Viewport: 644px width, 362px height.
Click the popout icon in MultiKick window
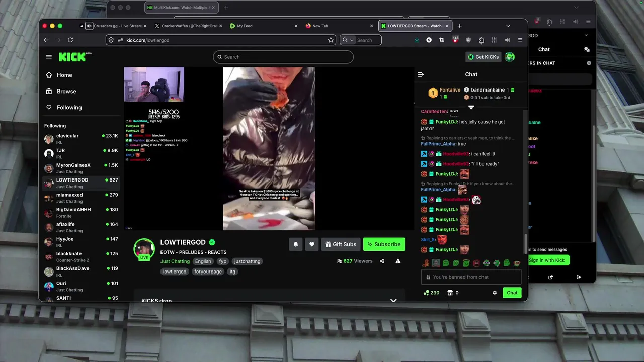coord(551,277)
